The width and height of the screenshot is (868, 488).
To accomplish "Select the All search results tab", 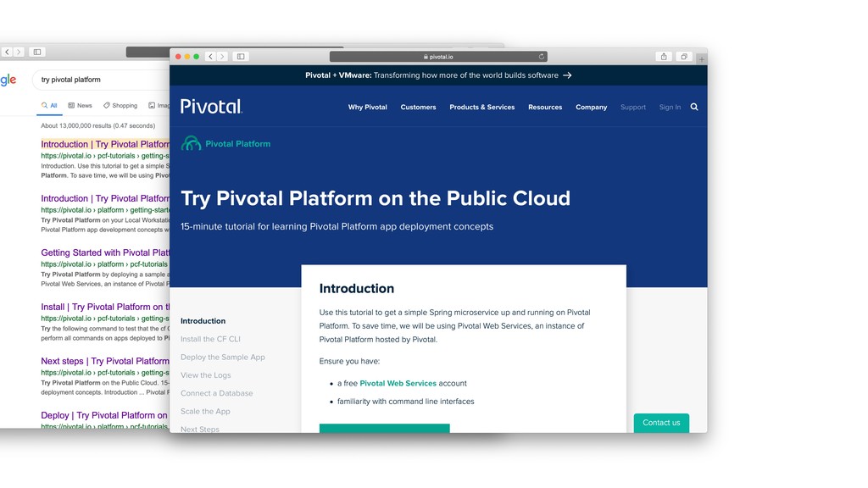I will [x=49, y=106].
